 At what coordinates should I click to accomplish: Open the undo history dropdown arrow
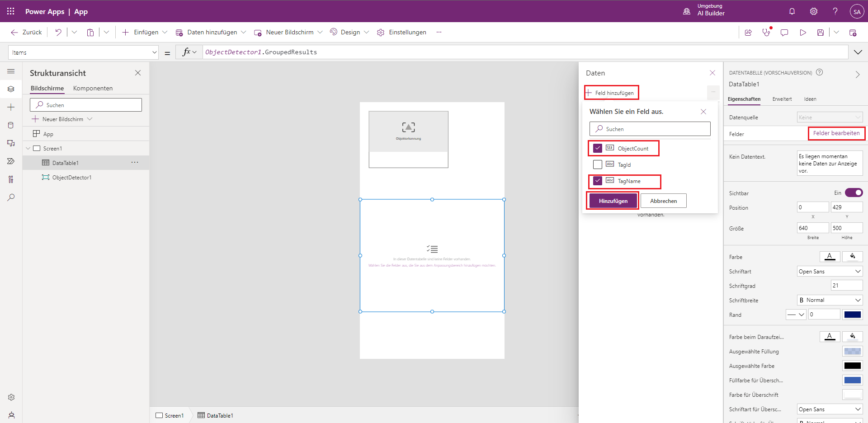coord(74,32)
